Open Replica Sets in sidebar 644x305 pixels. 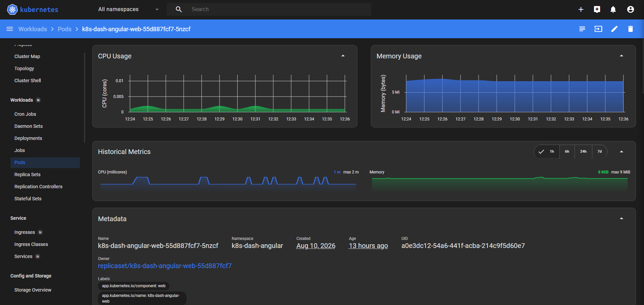click(x=28, y=174)
